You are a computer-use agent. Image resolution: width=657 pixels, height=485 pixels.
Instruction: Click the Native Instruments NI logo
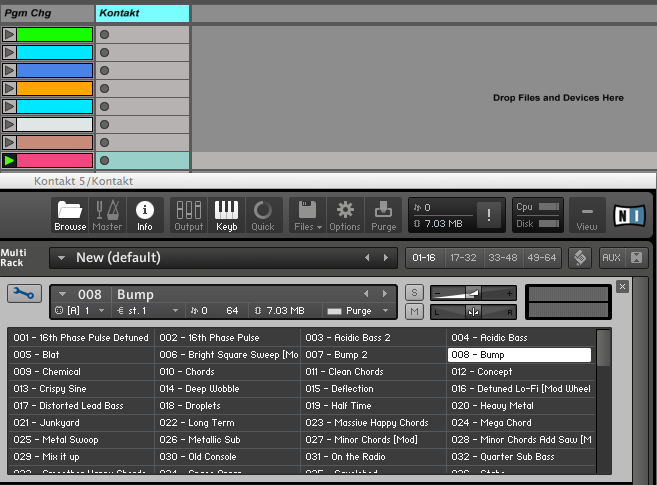pyautogui.click(x=629, y=215)
